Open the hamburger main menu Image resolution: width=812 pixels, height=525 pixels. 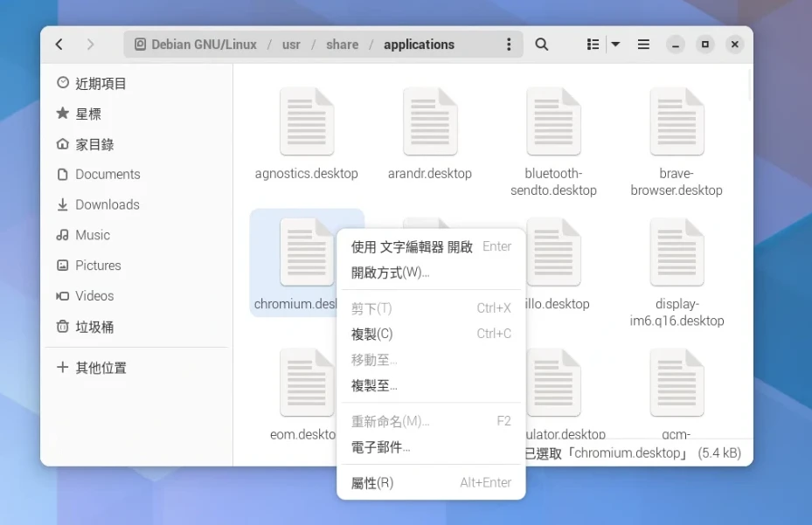(643, 45)
